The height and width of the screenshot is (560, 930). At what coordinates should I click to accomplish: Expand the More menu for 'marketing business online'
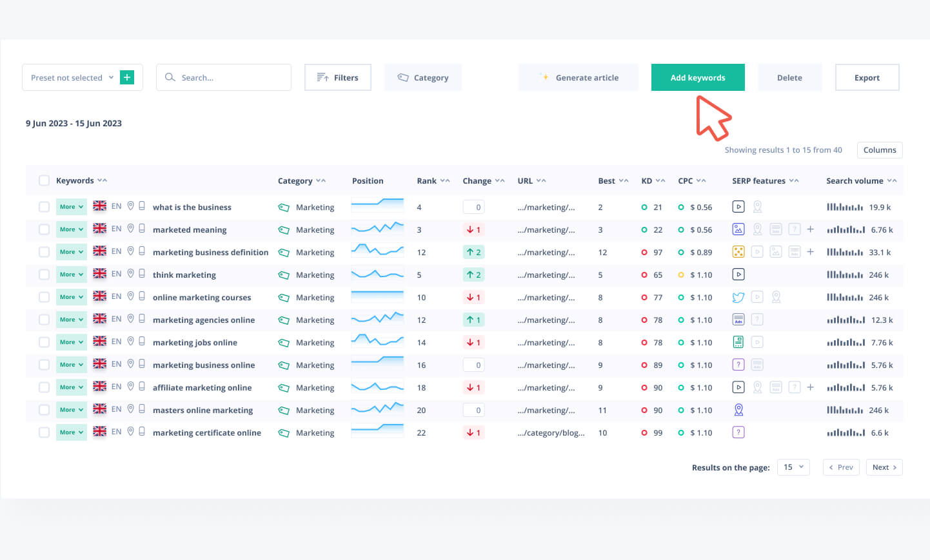pos(71,365)
